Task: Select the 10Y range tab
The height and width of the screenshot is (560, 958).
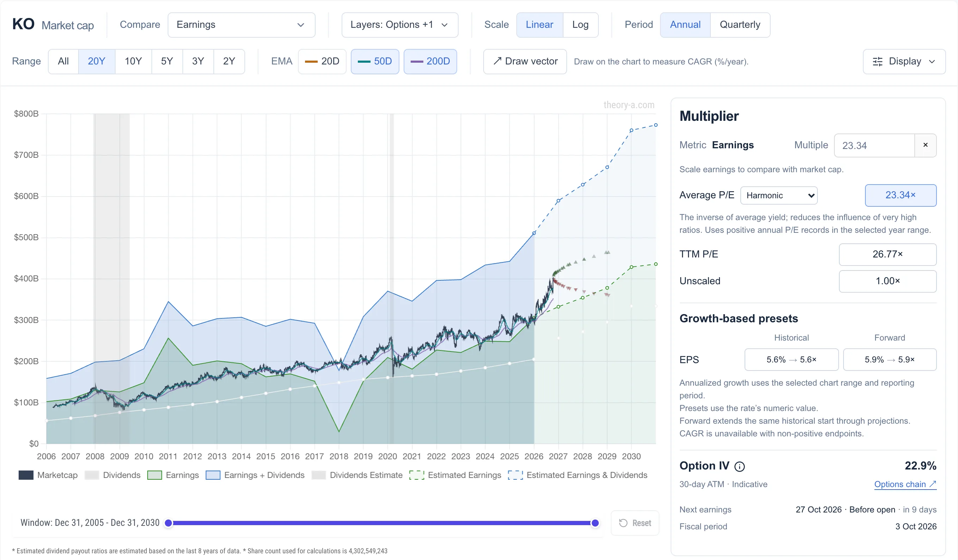Action: [133, 62]
